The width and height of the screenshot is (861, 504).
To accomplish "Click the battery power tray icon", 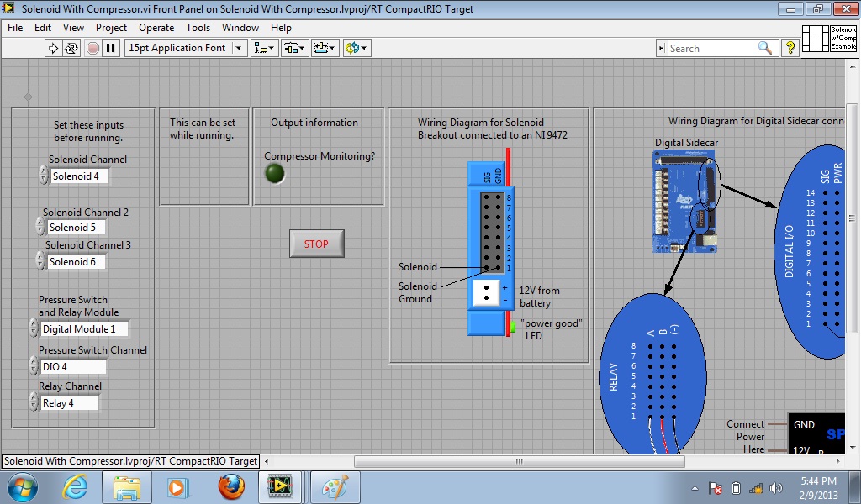I will 737,488.
